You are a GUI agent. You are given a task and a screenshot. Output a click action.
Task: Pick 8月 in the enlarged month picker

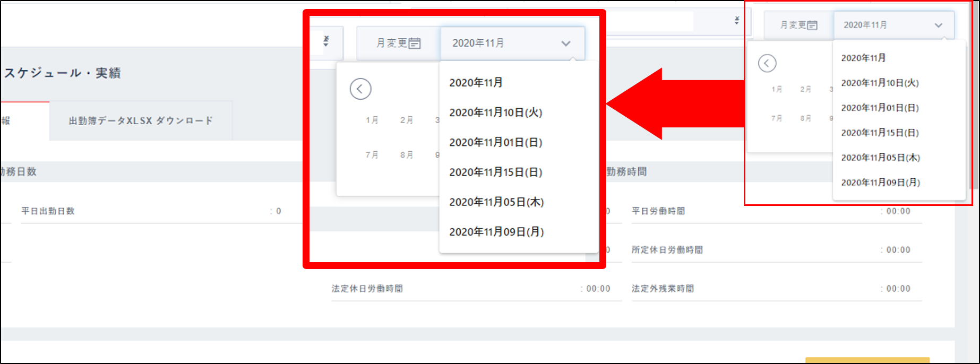click(407, 155)
